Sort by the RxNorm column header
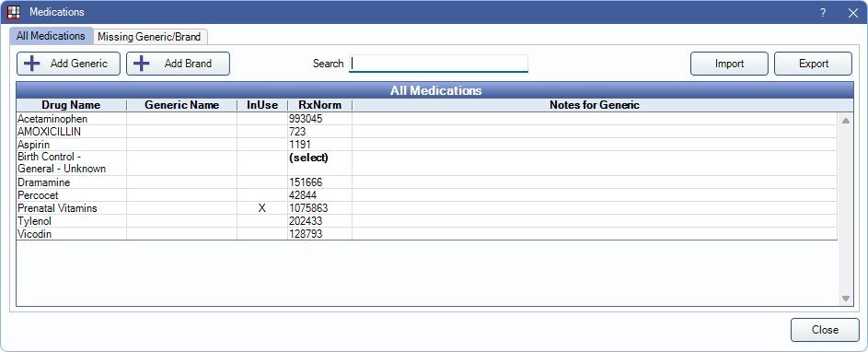The width and height of the screenshot is (868, 352). pyautogui.click(x=320, y=105)
